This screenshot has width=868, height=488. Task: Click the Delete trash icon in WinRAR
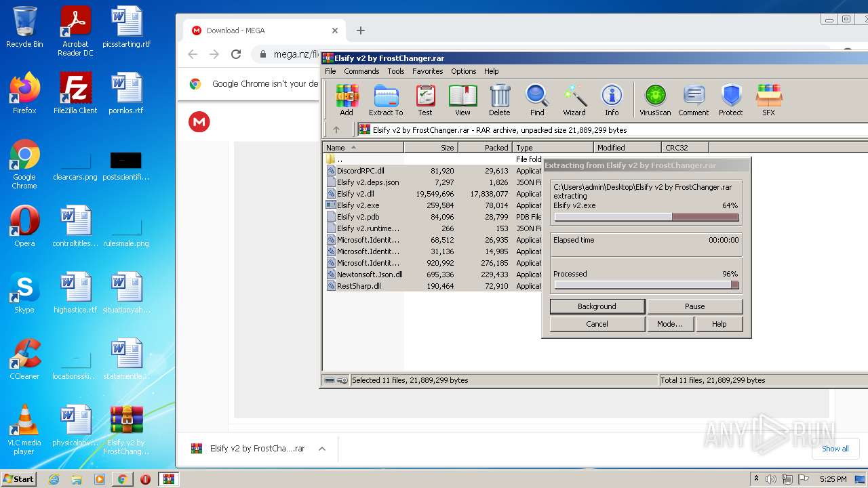point(500,100)
